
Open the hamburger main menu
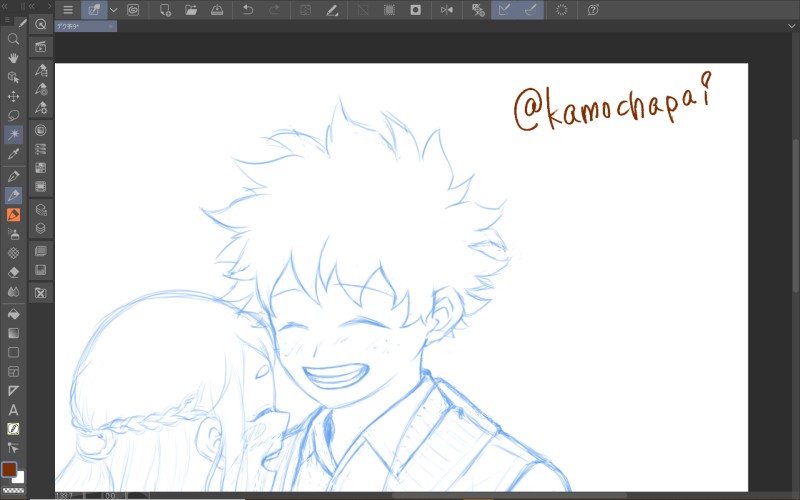coord(68,10)
